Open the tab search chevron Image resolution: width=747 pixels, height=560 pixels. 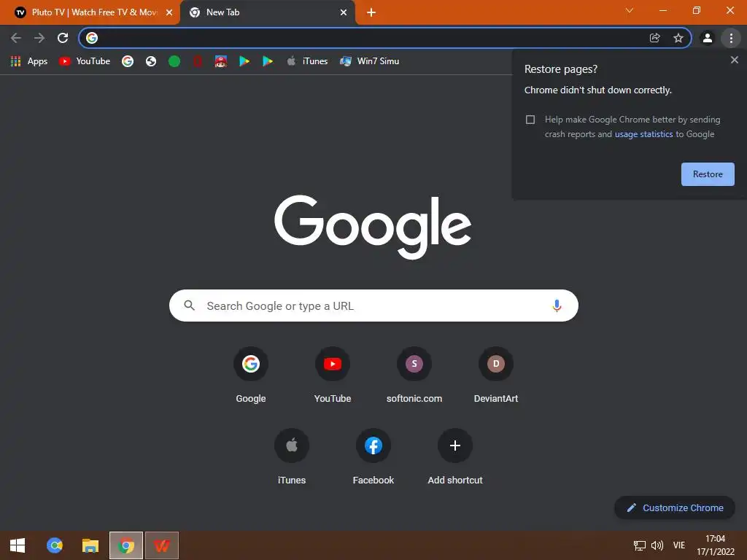(x=630, y=10)
